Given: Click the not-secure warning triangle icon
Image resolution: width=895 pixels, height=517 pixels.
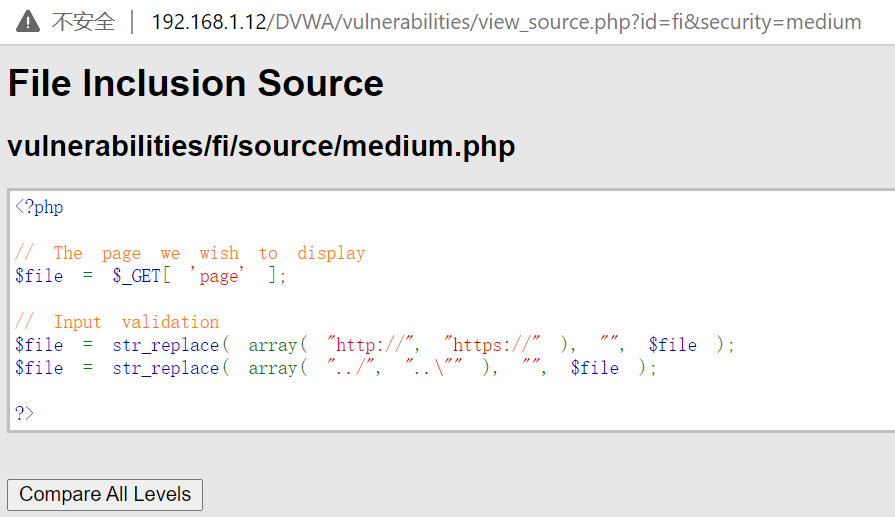Looking at the screenshot, I should pyautogui.click(x=27, y=21).
